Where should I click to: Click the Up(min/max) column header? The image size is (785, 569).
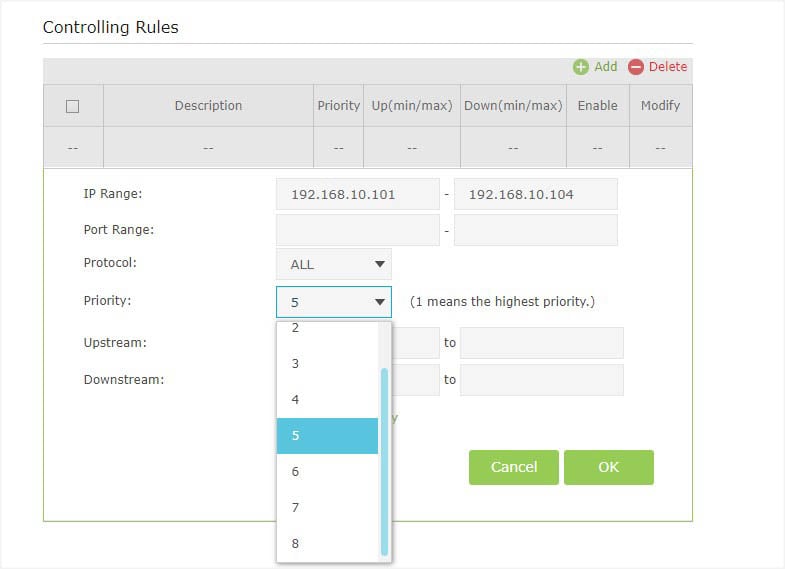coord(412,106)
